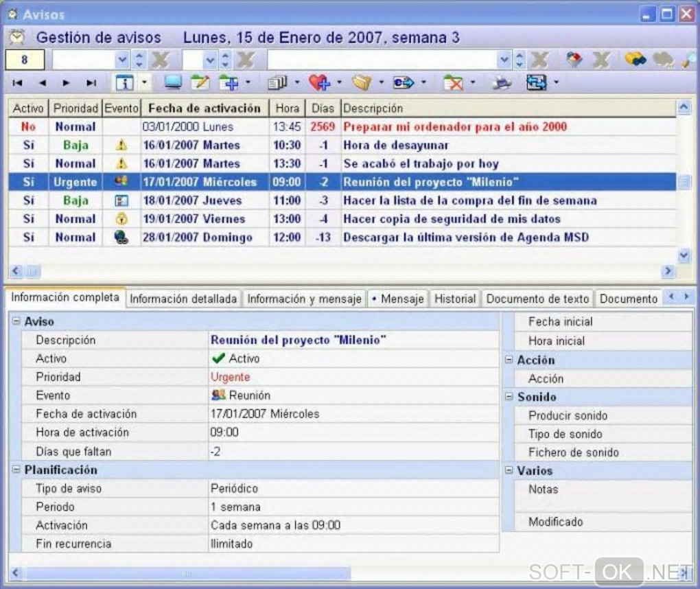The image size is (700, 589).
Task: Go to first record navigation arrow
Action: click(x=18, y=82)
